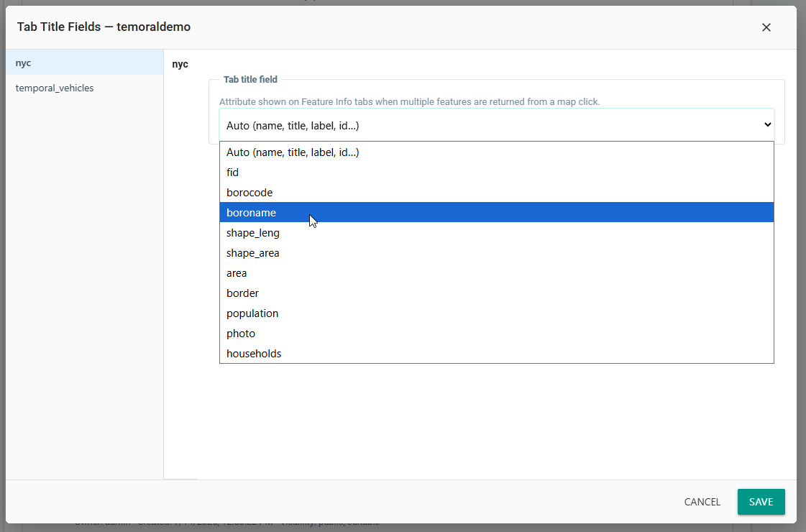Pick photo from the dropdown list
The height and width of the screenshot is (532, 806).
tap(497, 334)
